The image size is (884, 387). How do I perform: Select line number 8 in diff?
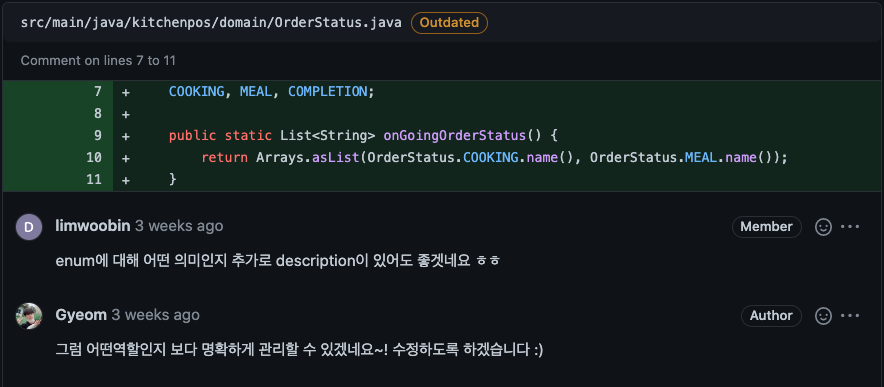(x=98, y=114)
